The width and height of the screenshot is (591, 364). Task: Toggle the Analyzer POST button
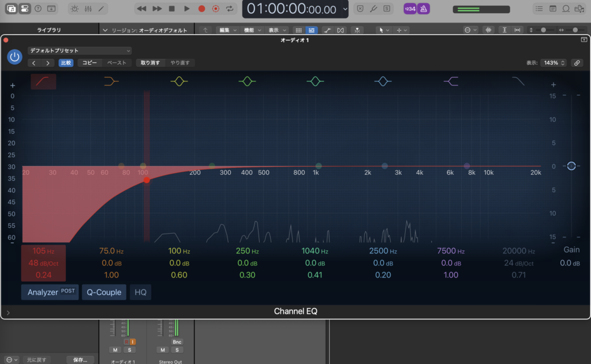pos(50,292)
